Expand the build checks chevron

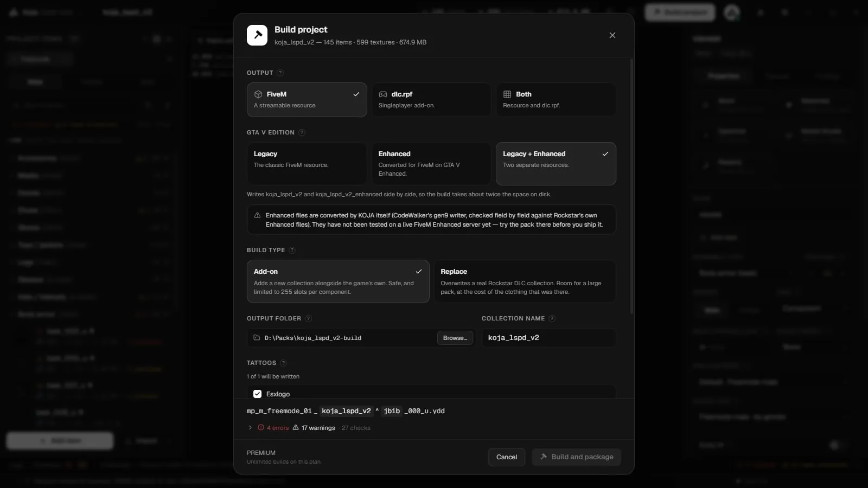[250, 428]
